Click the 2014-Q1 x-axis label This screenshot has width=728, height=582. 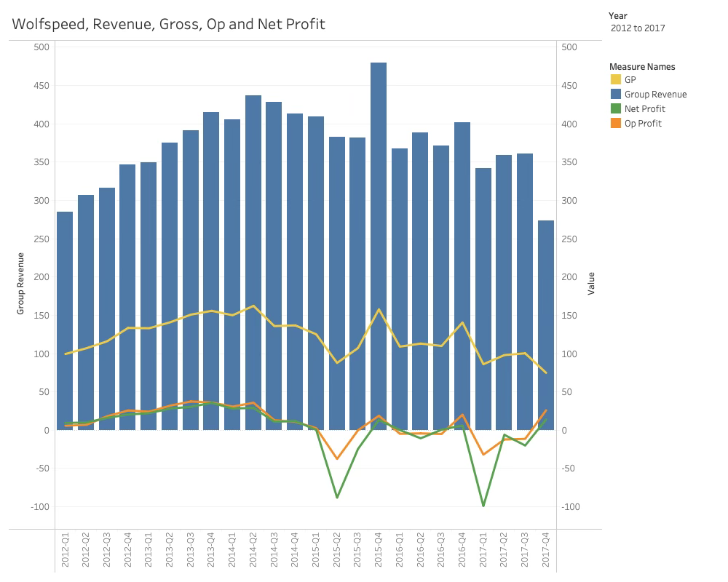(232, 549)
